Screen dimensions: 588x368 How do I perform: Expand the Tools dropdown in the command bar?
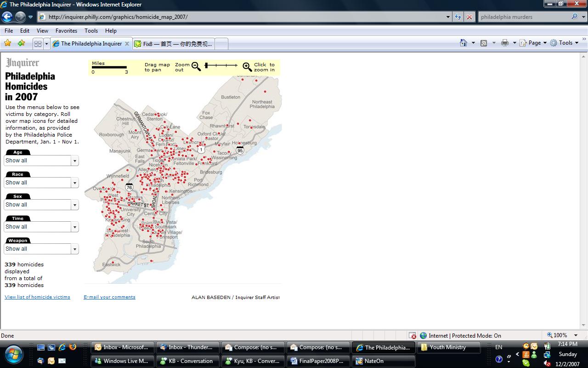click(576, 43)
